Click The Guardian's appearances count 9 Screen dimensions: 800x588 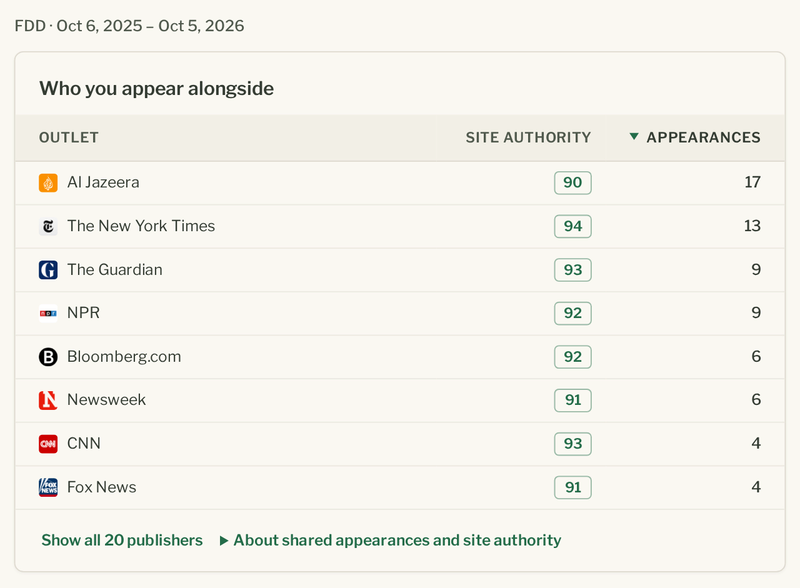coord(756,270)
